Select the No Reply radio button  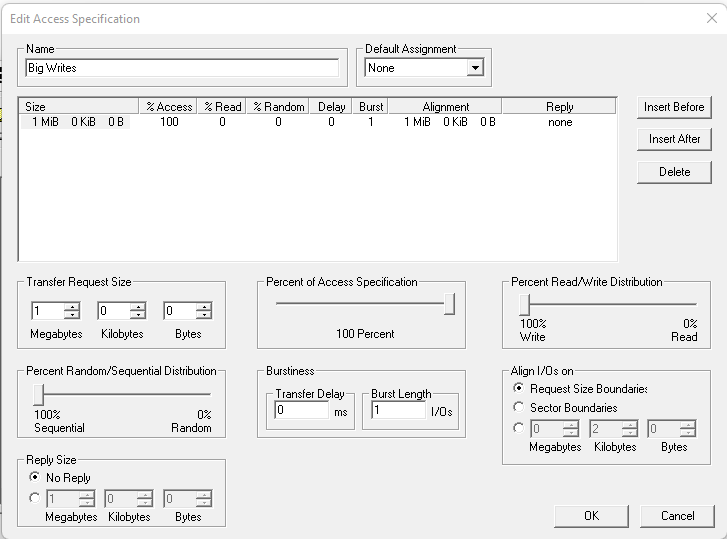coord(34,477)
